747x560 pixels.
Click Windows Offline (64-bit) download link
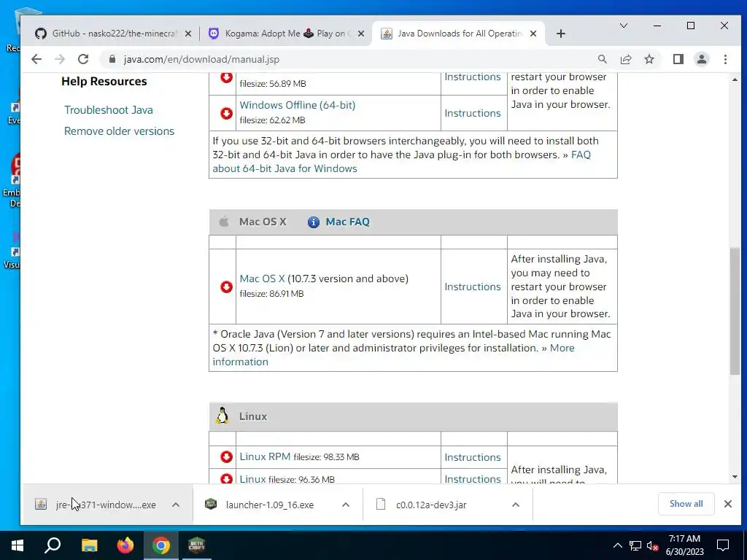click(x=298, y=105)
